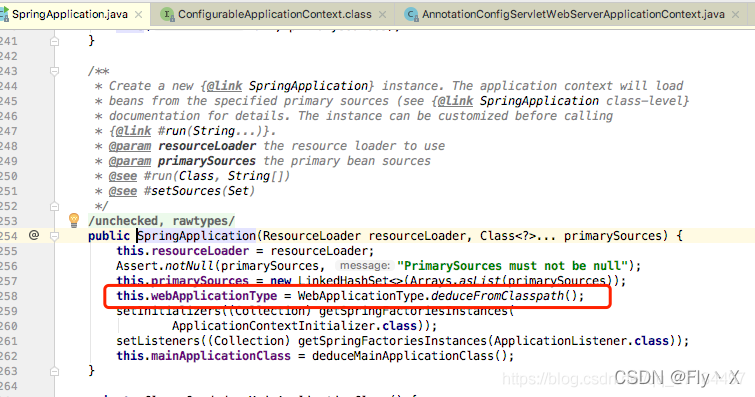Click the @param resourceLoader doc tag

click(x=182, y=146)
